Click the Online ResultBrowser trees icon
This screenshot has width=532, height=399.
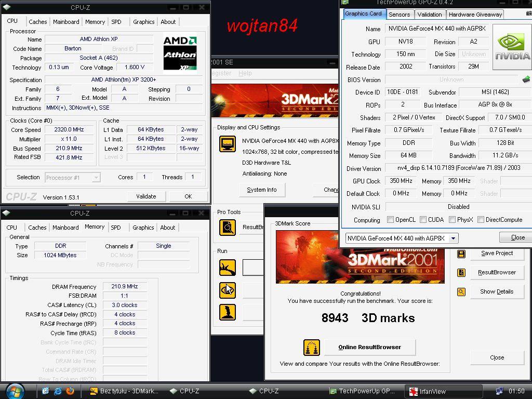pyautogui.click(x=312, y=348)
